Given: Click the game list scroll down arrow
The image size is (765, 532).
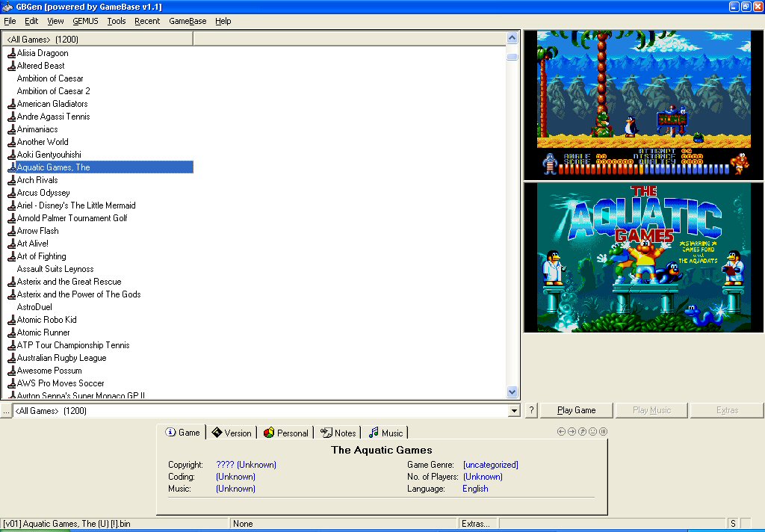Looking at the screenshot, I should 512,392.
